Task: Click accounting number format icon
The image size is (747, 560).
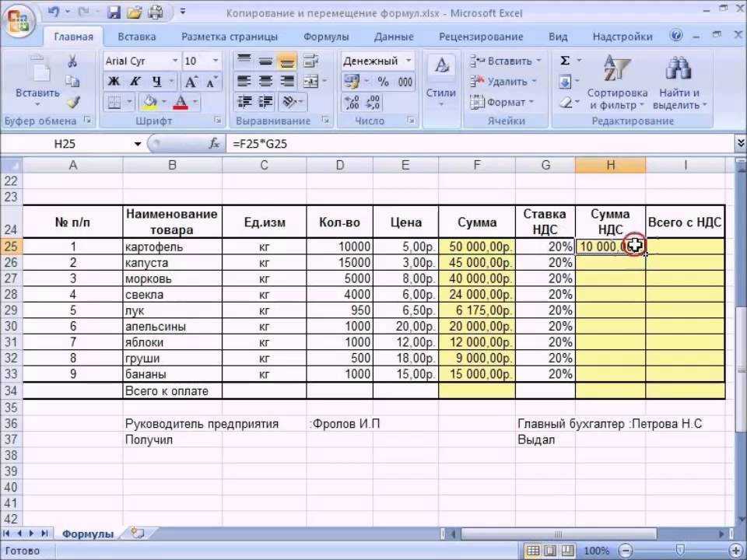Action: pos(352,82)
